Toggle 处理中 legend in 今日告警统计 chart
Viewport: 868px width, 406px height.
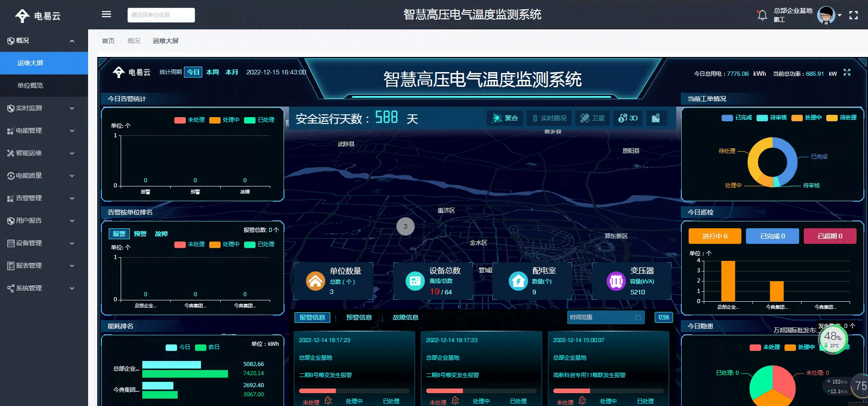click(x=224, y=120)
